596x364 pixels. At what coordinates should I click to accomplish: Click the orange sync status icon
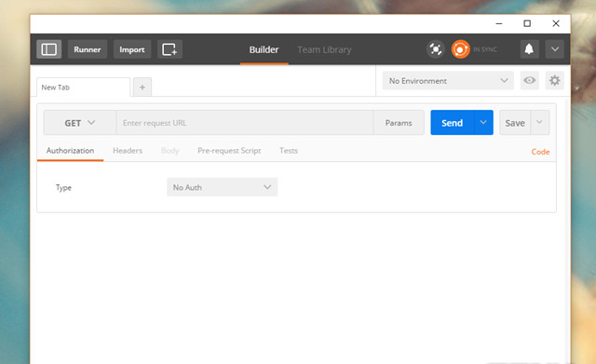pyautogui.click(x=460, y=49)
